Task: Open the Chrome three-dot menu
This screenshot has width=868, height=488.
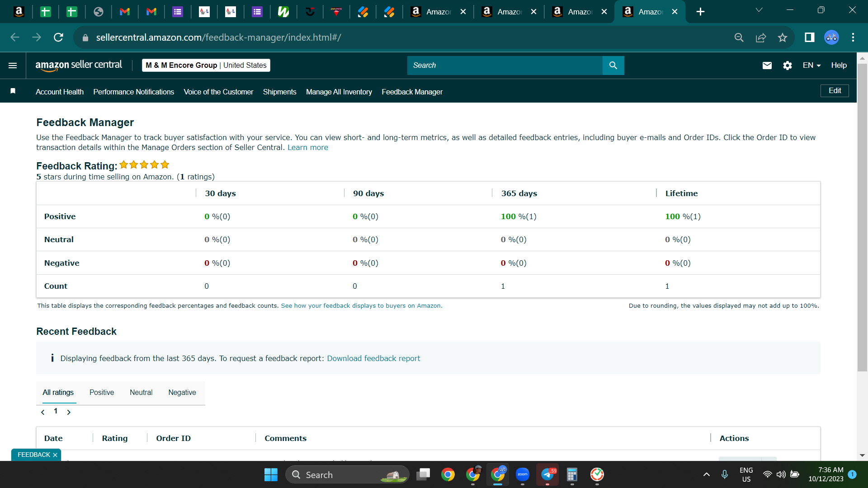Action: tap(853, 38)
